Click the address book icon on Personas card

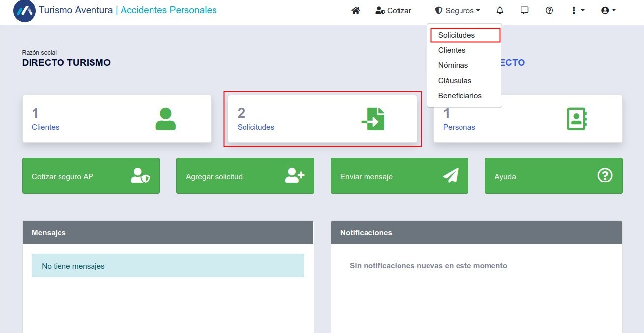(577, 119)
